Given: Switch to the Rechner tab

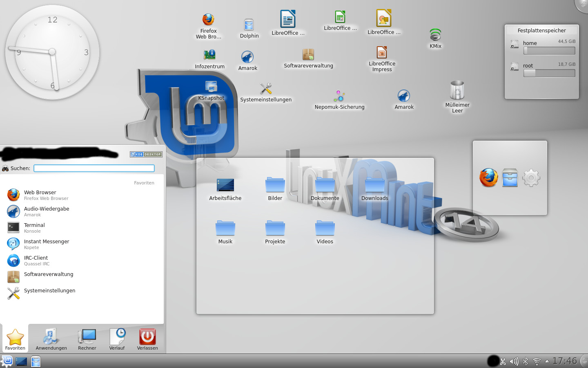Looking at the screenshot, I should coord(87,339).
